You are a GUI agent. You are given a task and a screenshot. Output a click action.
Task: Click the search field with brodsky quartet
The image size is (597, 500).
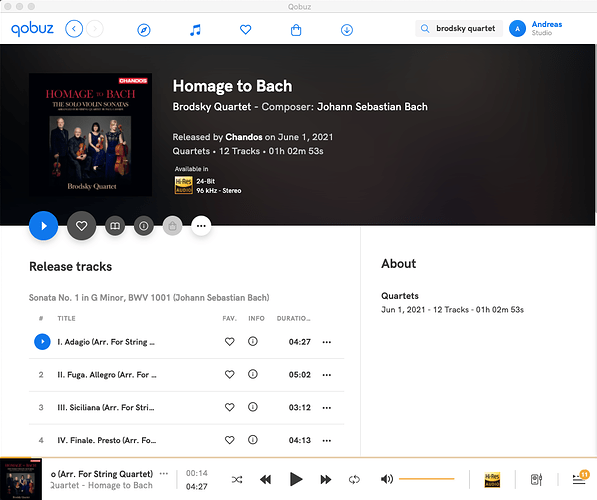click(459, 29)
